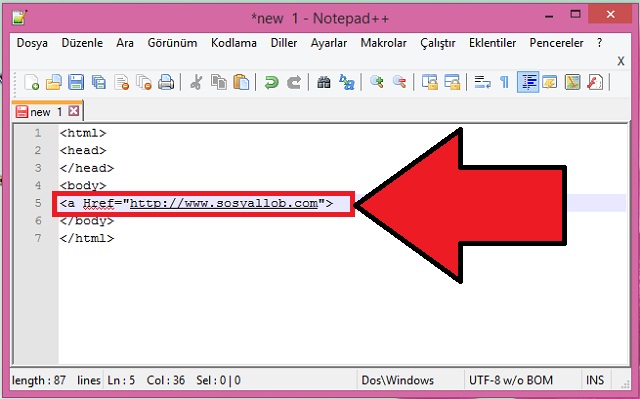Screen dimensions: 640x399
Task: Click the </html> closing tag line
Action: point(87,238)
